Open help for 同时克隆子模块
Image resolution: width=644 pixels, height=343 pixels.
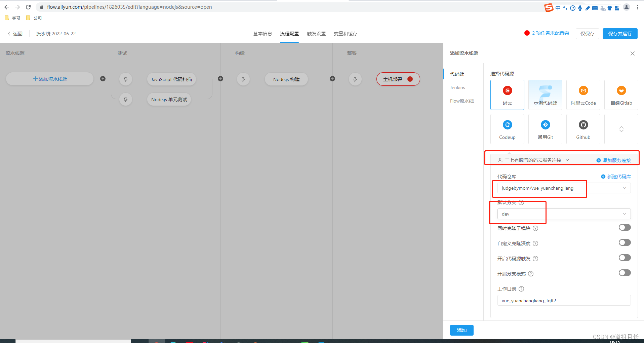click(535, 228)
